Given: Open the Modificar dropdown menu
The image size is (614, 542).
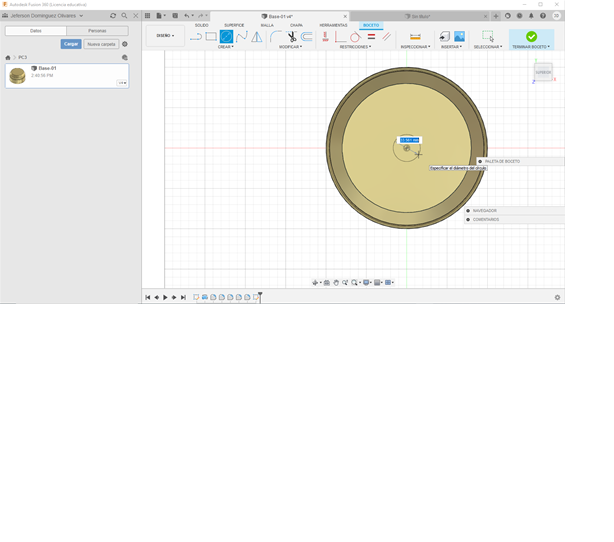Looking at the screenshot, I should (291, 47).
